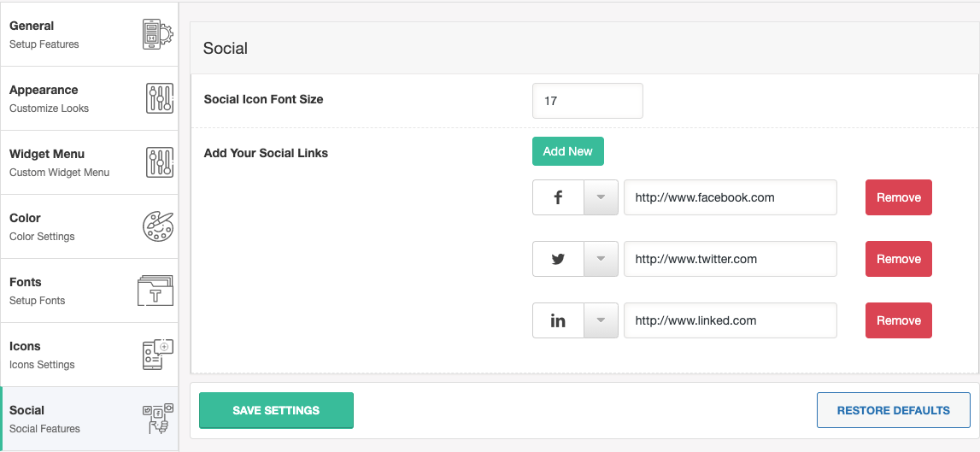The height and width of the screenshot is (452, 980).
Task: Click the Appearance sliders icon
Action: pyautogui.click(x=160, y=98)
